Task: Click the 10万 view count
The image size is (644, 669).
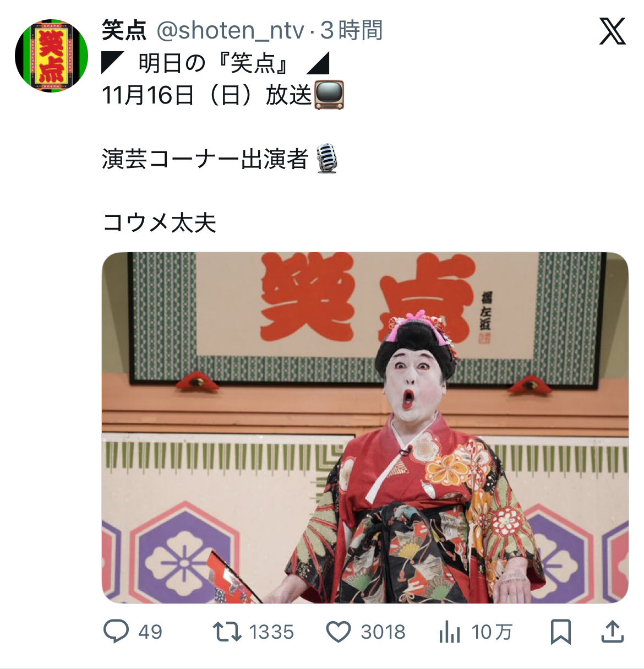Action: [492, 632]
